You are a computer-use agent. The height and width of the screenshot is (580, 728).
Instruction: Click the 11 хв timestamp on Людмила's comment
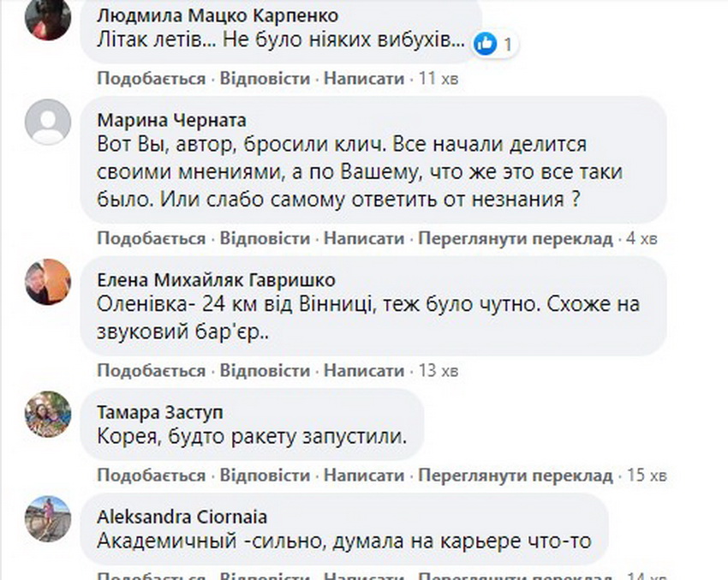click(x=439, y=79)
